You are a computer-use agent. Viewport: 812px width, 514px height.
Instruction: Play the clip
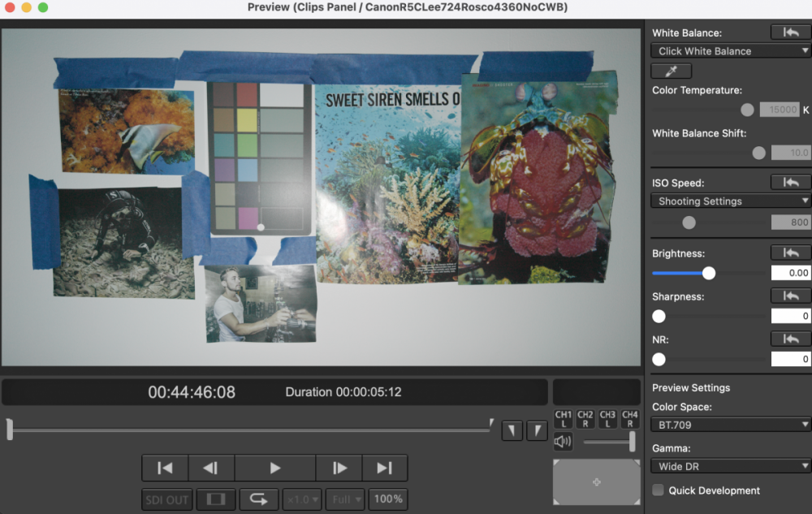[275, 468]
